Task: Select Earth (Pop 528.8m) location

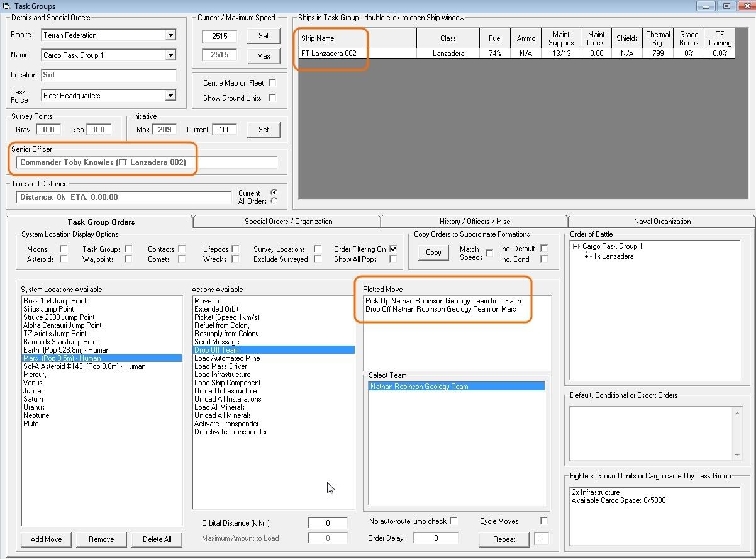Action: point(102,350)
